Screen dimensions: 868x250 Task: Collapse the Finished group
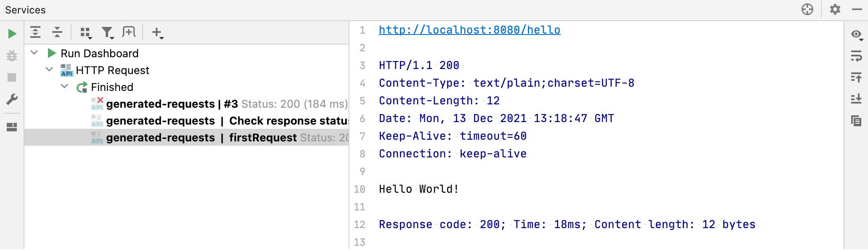pos(64,87)
